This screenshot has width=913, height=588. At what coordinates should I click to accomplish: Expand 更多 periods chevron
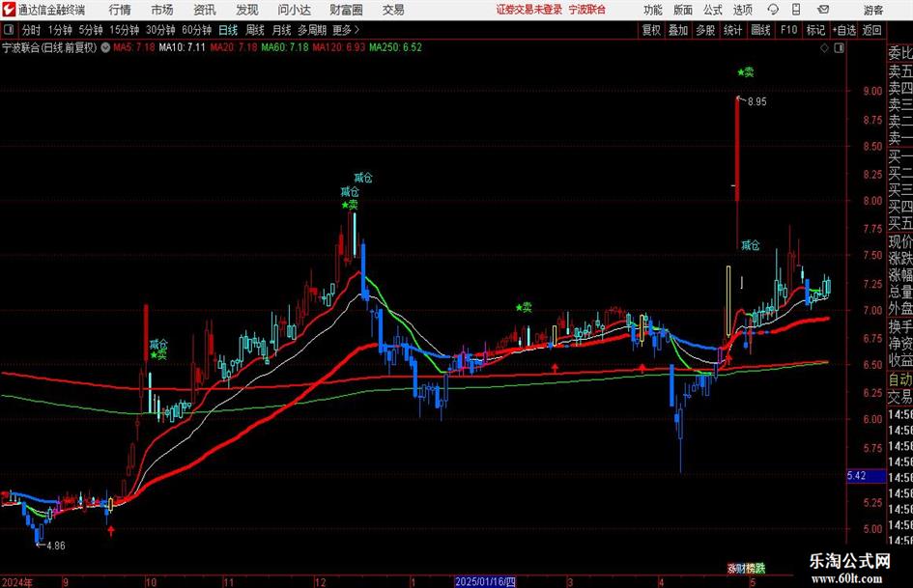click(357, 30)
